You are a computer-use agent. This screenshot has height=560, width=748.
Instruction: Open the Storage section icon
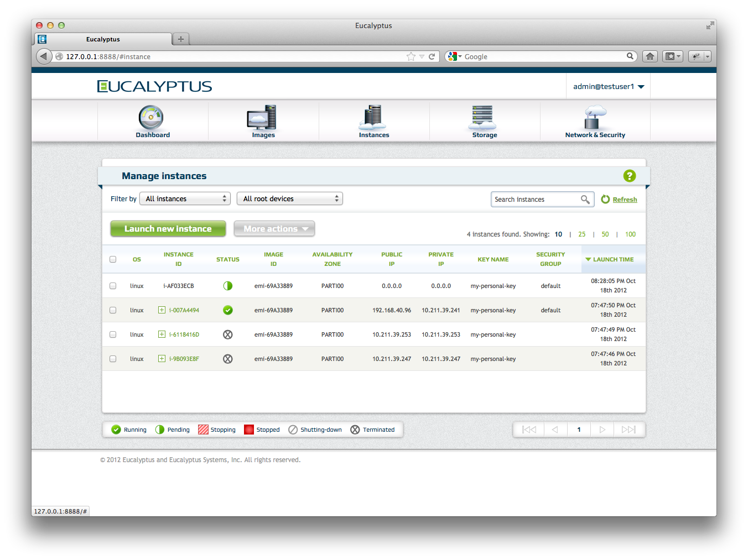pyautogui.click(x=483, y=117)
